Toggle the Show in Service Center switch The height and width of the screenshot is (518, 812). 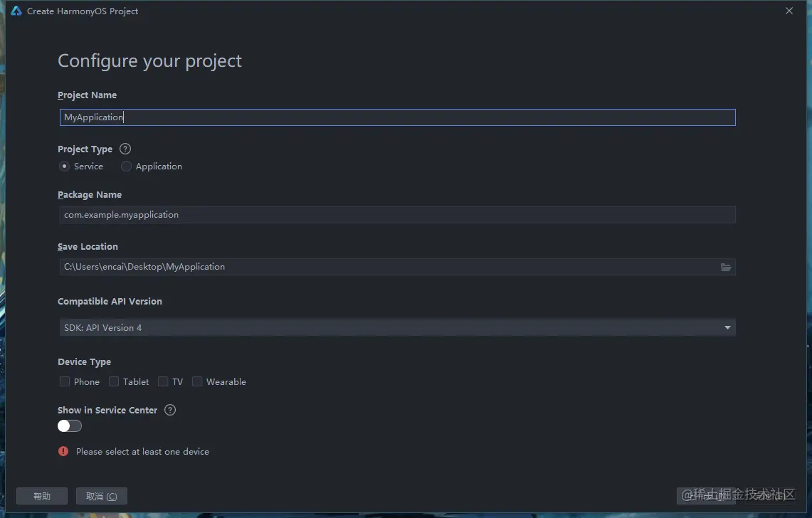(70, 425)
